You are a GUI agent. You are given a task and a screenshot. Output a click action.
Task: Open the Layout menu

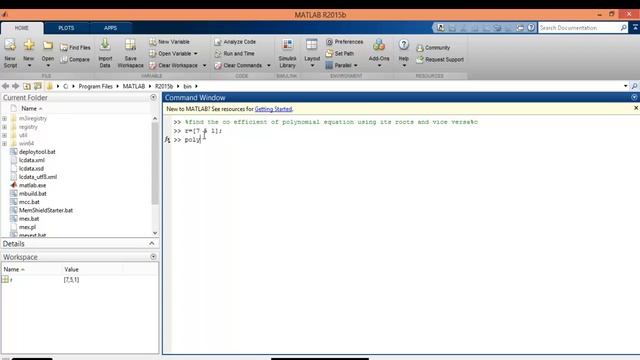(312, 53)
